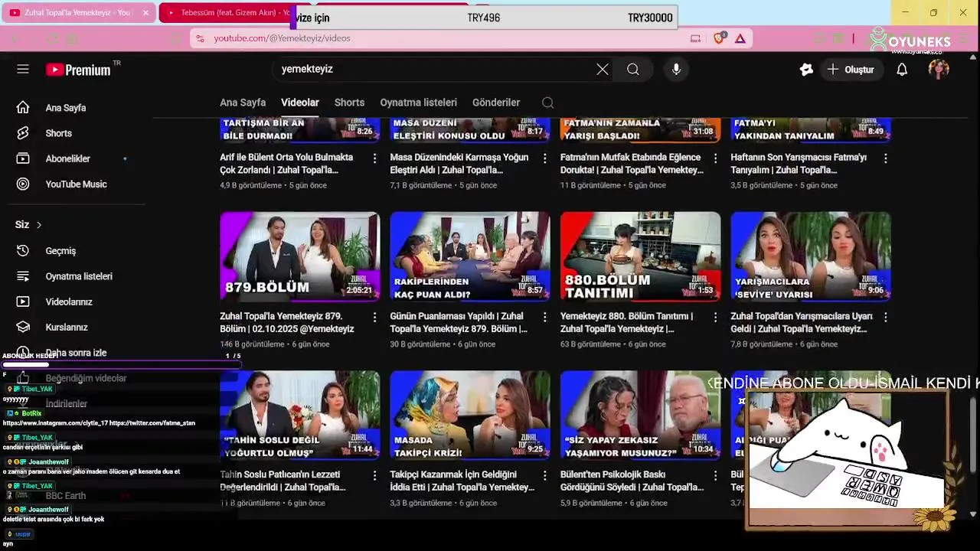Open the notifications bell
Image resolution: width=980 pixels, height=551 pixels.
coord(902,69)
